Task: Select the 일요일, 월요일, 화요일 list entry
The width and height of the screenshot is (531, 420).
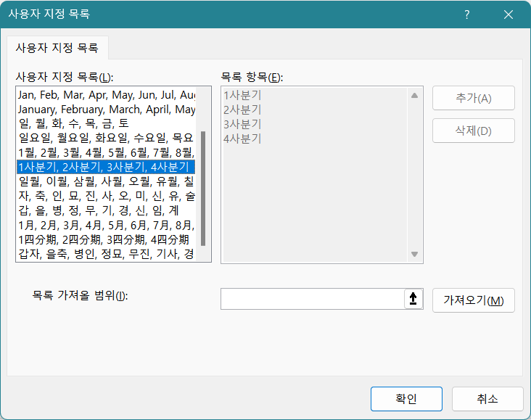Action: pos(106,138)
